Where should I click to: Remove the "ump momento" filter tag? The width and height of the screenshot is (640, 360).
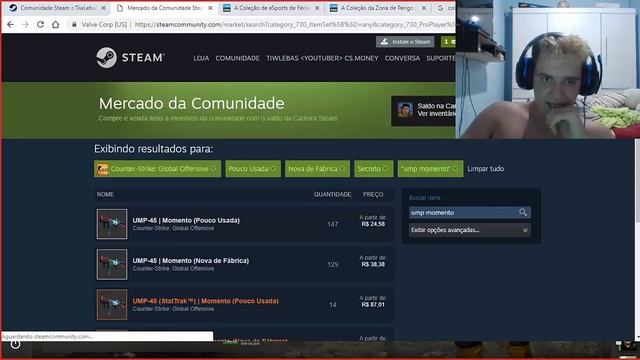(455, 169)
